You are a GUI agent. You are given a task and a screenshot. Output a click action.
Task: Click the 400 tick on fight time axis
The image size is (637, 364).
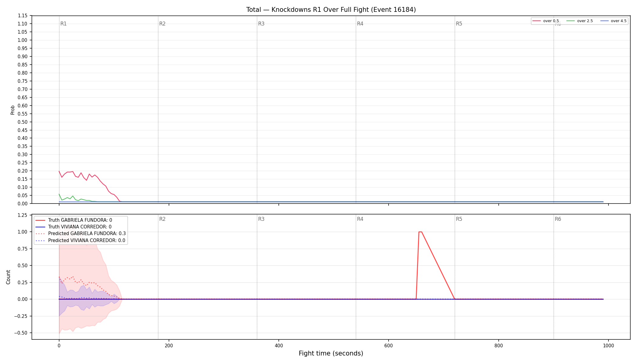click(x=279, y=346)
